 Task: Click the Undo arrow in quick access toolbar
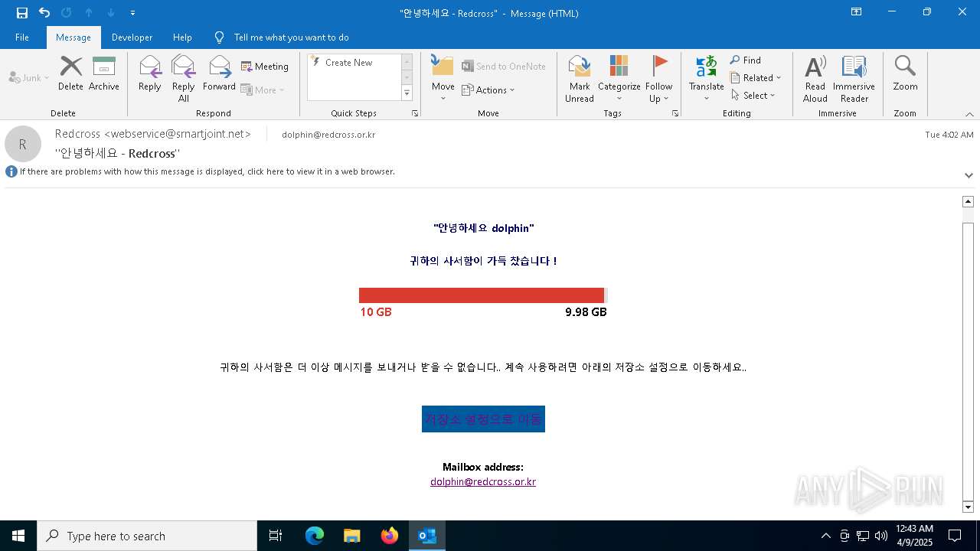pyautogui.click(x=44, y=13)
